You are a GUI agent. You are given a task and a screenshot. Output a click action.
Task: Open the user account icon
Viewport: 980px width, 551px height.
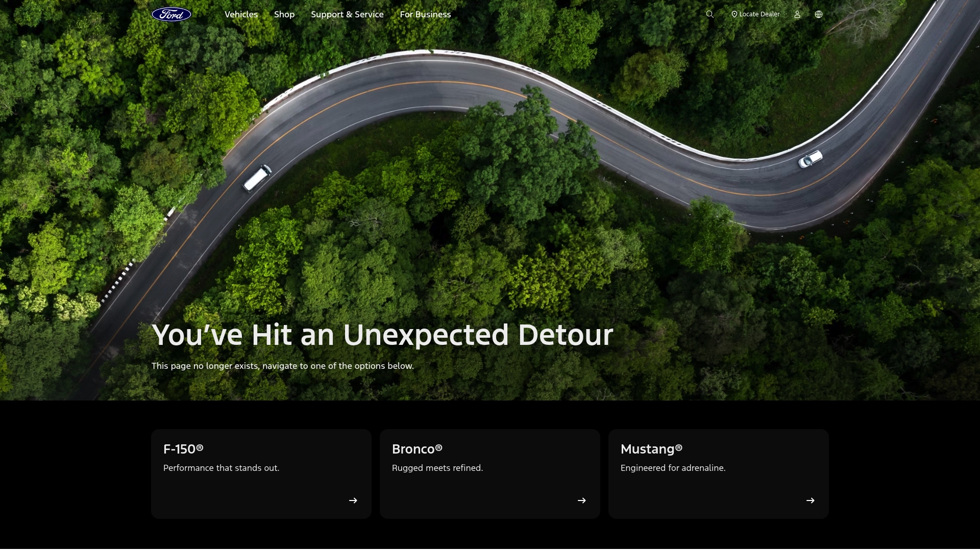[x=797, y=14]
